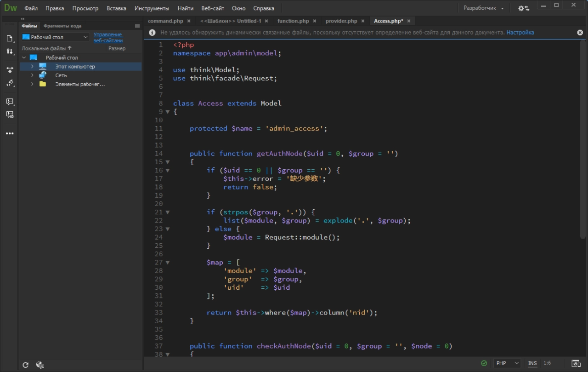Open the Files panel options menu icon
This screenshot has width=588, height=372.
(137, 26)
